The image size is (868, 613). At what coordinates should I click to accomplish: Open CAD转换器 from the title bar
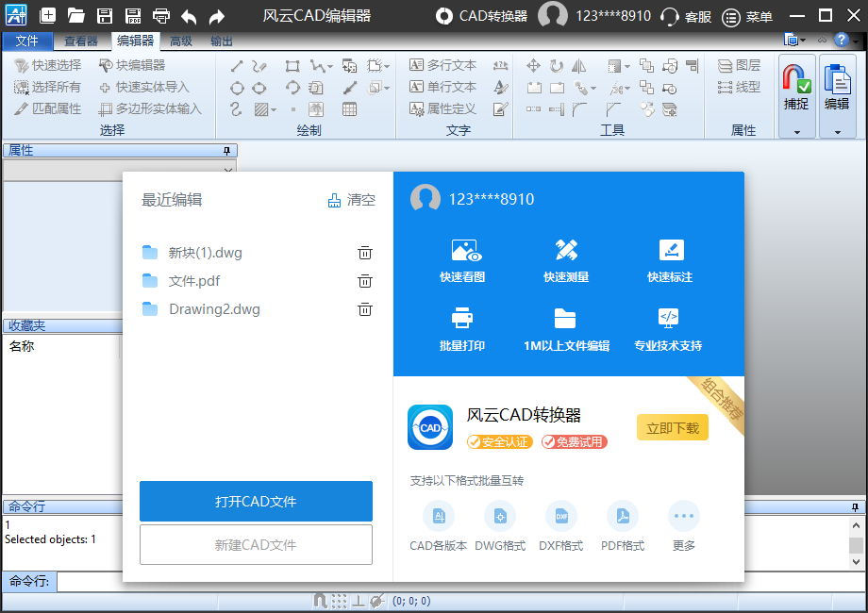[x=481, y=16]
